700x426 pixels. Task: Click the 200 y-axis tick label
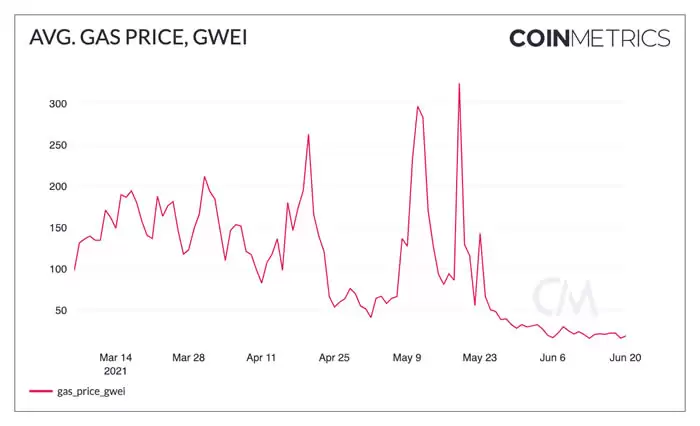tap(56, 186)
